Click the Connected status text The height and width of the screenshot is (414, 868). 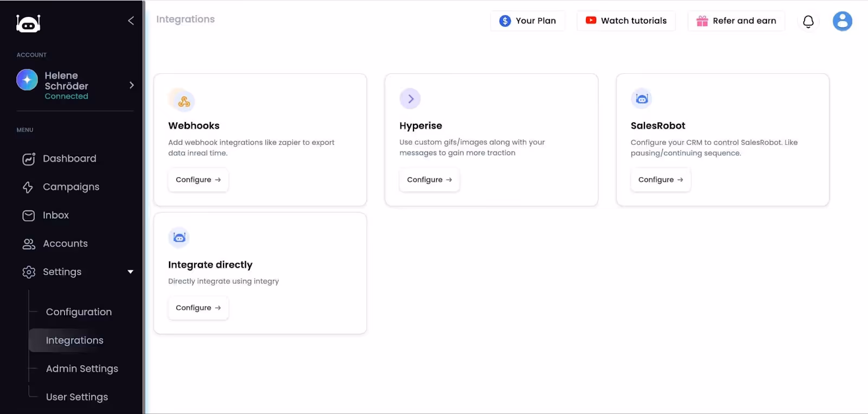click(x=66, y=96)
